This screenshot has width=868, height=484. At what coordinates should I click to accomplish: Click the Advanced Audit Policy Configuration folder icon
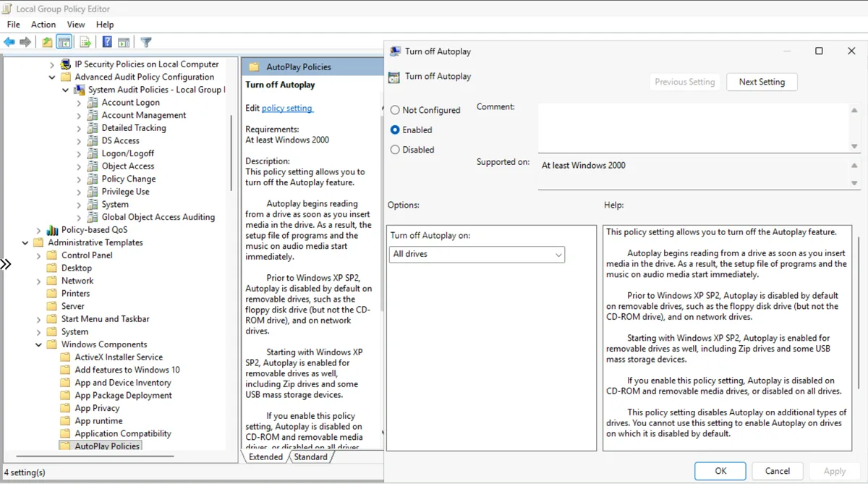tap(67, 77)
